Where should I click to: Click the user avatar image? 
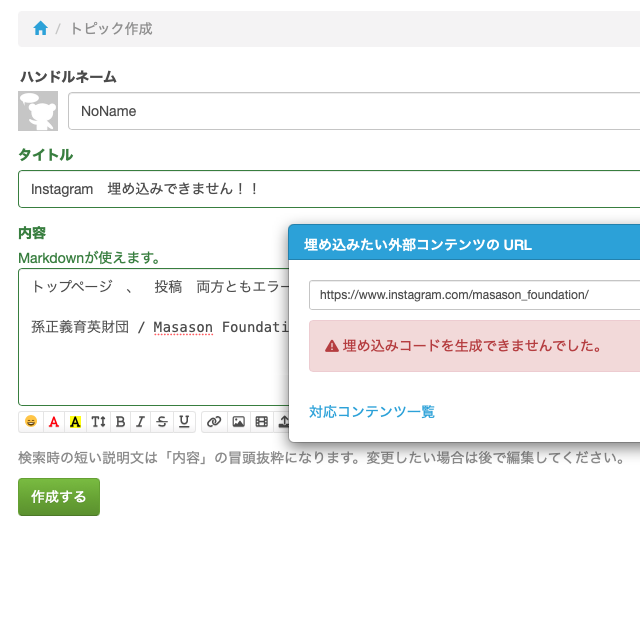38,111
